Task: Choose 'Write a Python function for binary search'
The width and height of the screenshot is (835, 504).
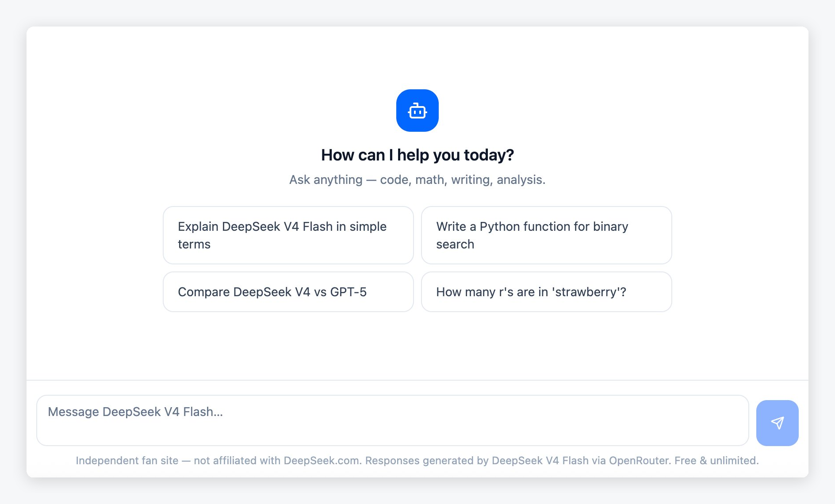Action: [x=547, y=235]
